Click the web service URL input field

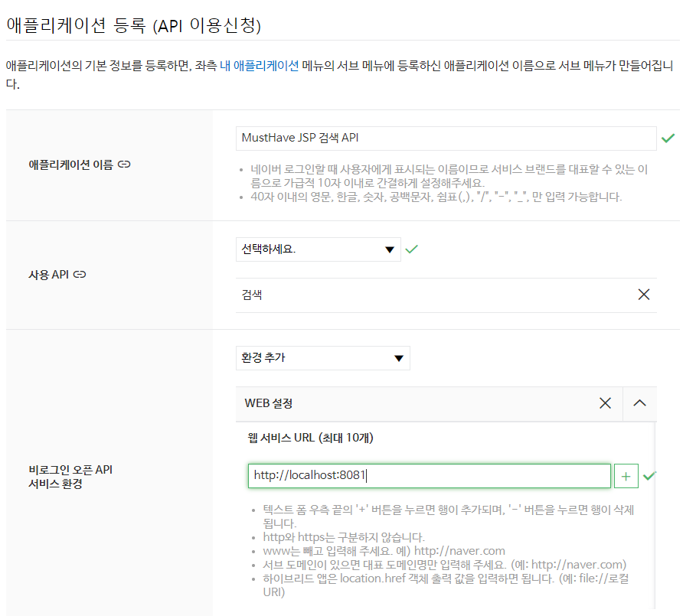[429, 476]
